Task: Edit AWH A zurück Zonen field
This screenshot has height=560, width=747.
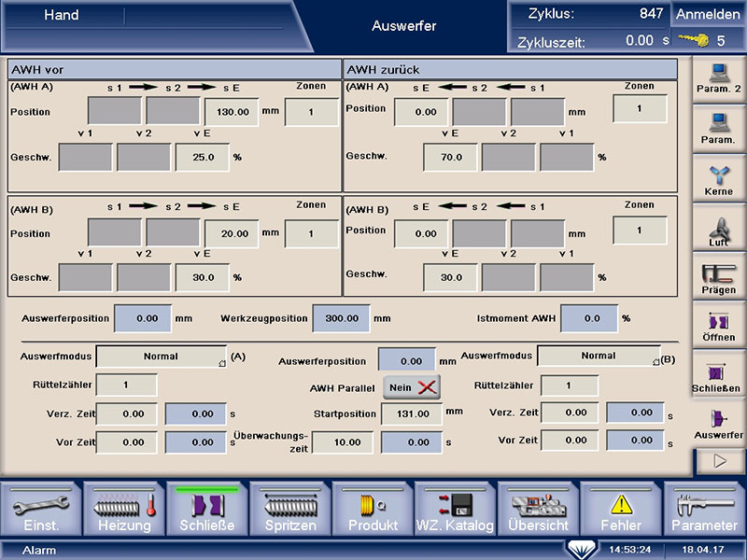Action: pyautogui.click(x=640, y=108)
